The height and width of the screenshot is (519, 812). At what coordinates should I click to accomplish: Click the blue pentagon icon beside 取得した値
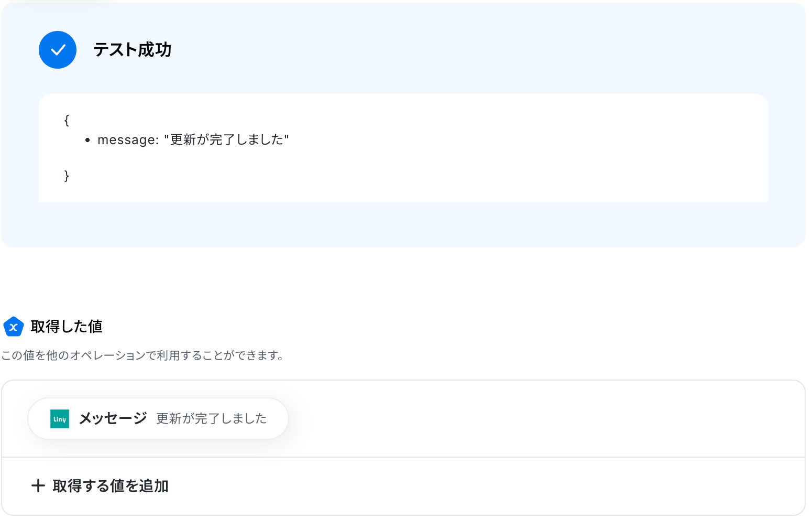[x=14, y=327]
